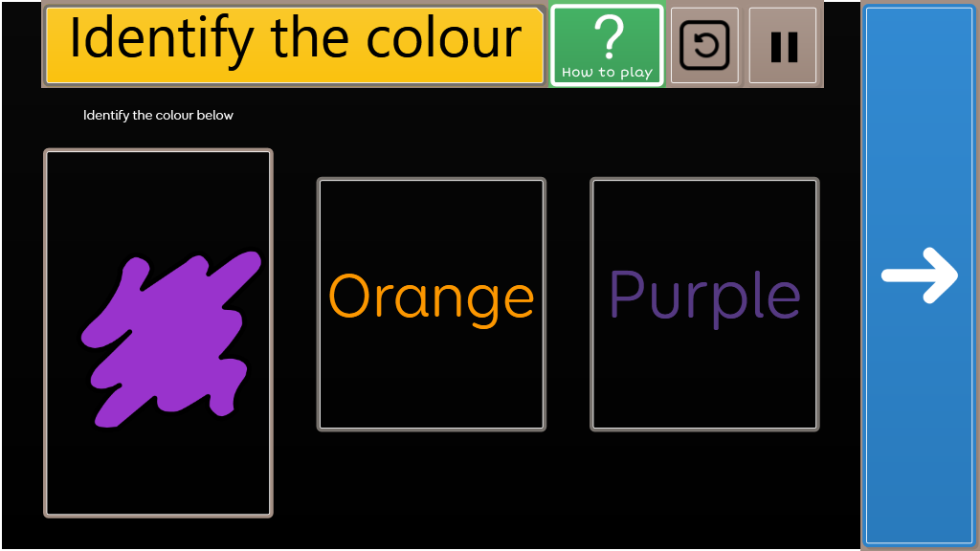Choose the Purple answer card
The height and width of the screenshot is (551, 980).
click(704, 304)
